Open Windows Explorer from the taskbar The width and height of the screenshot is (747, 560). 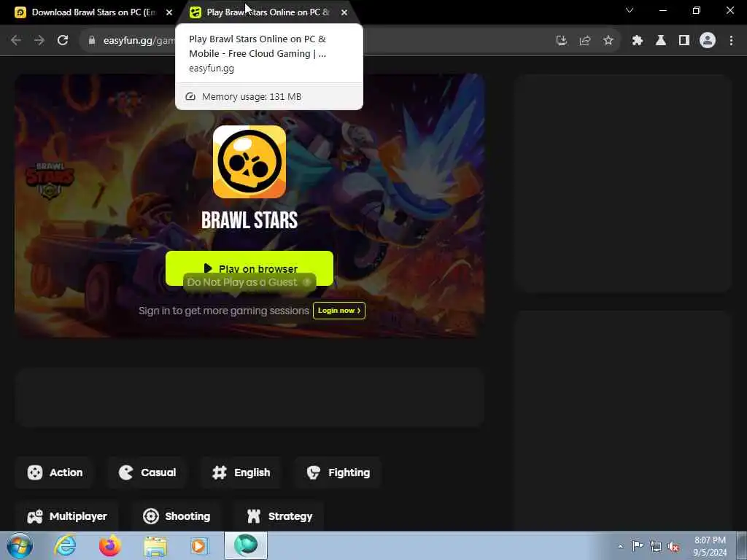pos(155,546)
